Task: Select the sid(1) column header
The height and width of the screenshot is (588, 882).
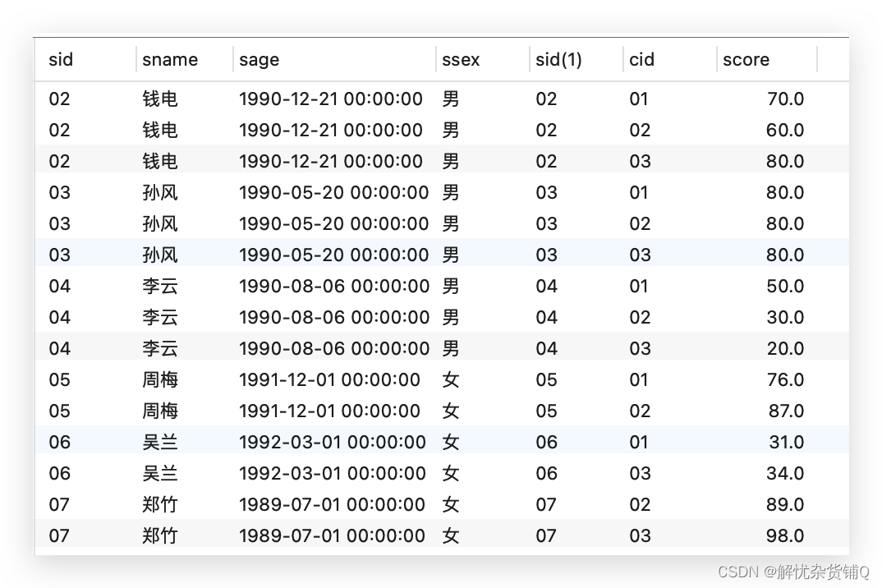Action: pyautogui.click(x=558, y=60)
